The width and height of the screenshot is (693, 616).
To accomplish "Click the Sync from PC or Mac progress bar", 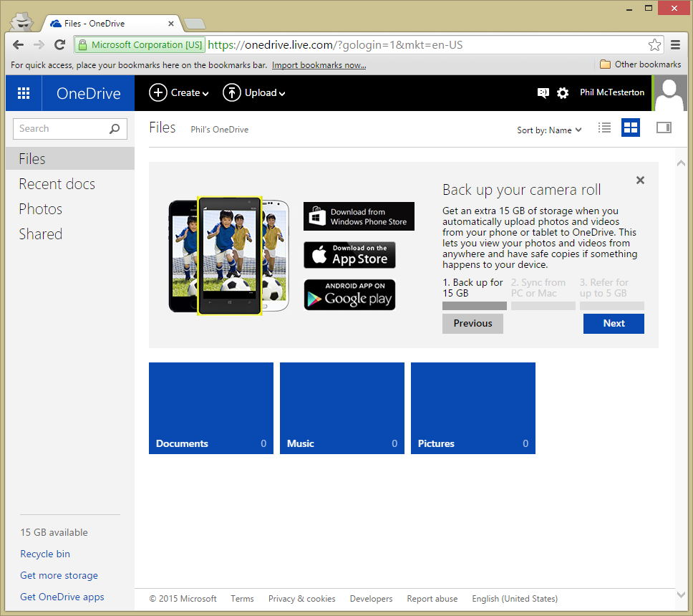I will coord(543,306).
